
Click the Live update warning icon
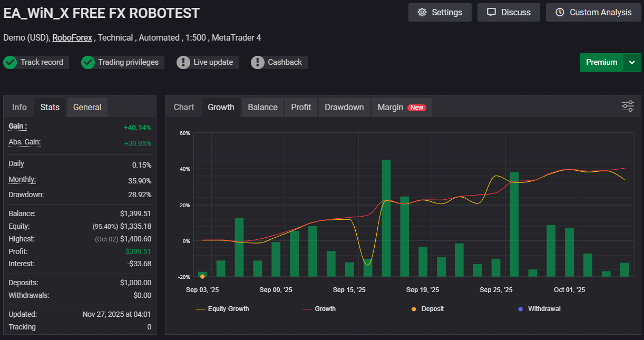[183, 62]
